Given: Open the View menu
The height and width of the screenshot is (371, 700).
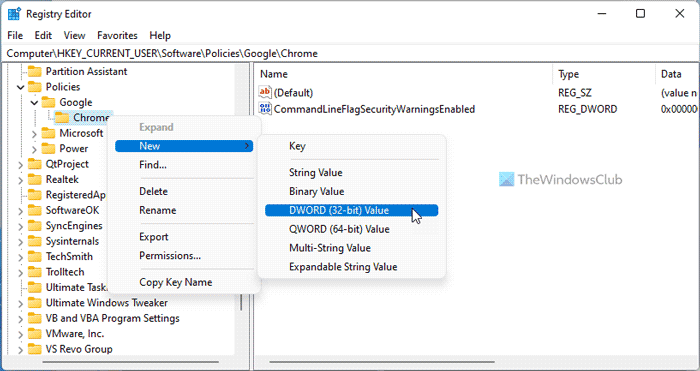Looking at the screenshot, I should (x=75, y=35).
